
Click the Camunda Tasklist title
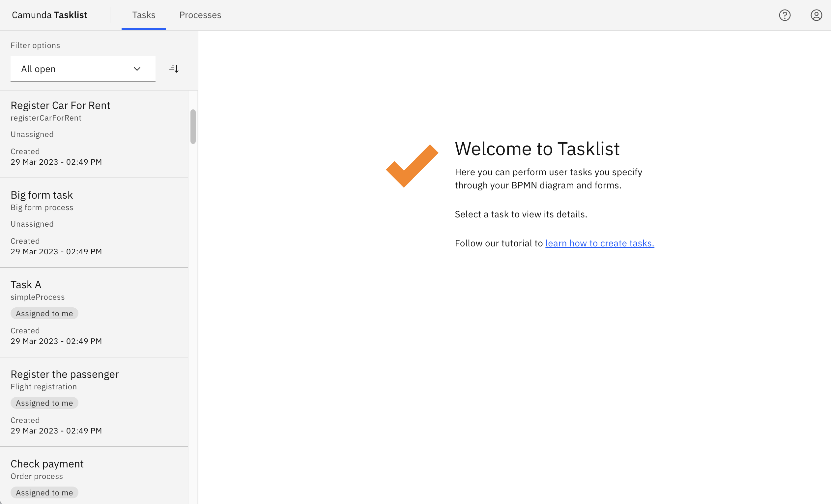(x=49, y=15)
